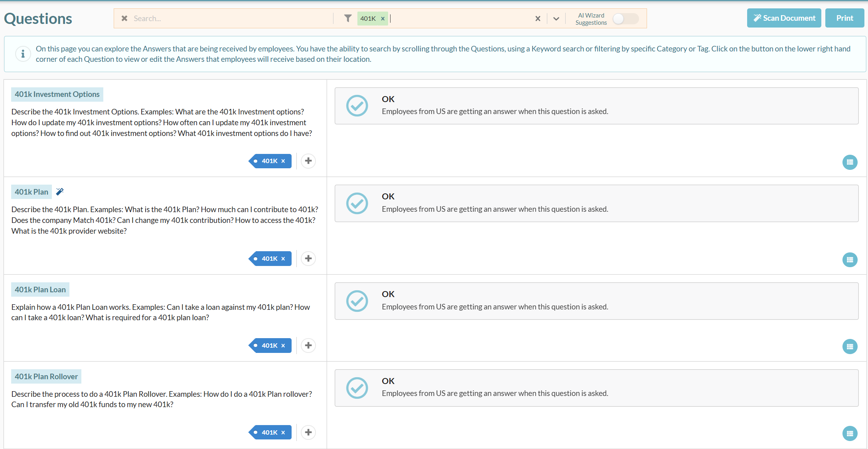
Task: Open the 401k Investment Options title
Action: pos(57,95)
